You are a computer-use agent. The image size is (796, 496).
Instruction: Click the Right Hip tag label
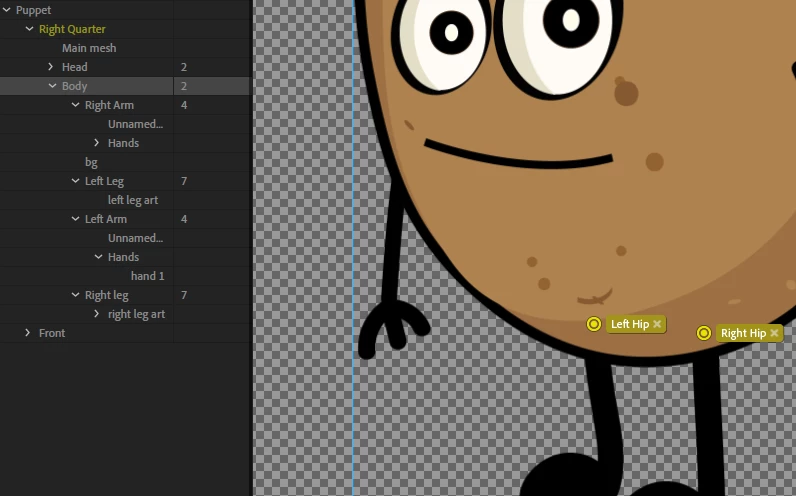(743, 333)
